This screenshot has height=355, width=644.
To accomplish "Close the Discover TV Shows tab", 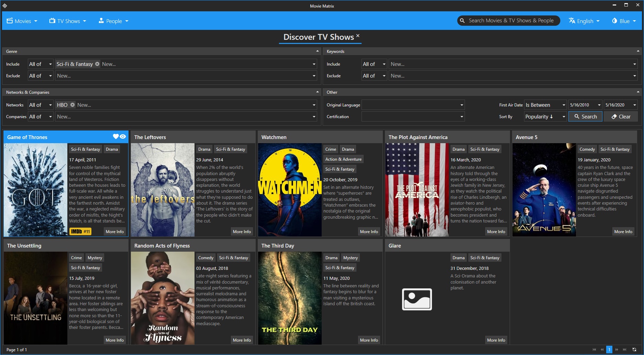I will point(358,35).
